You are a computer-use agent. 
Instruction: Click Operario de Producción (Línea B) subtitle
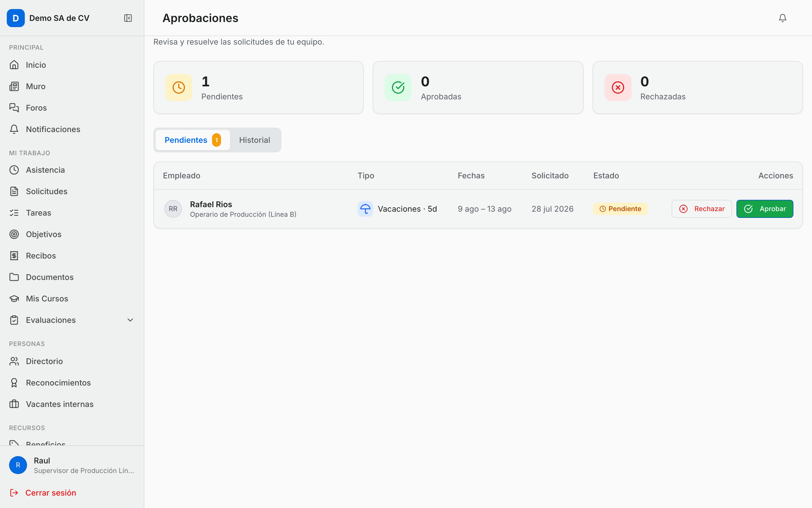point(243,214)
